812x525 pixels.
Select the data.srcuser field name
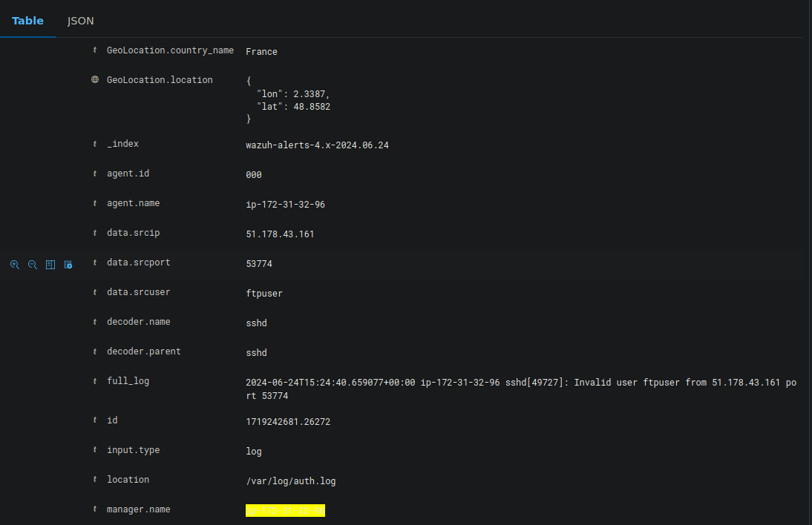(138, 292)
